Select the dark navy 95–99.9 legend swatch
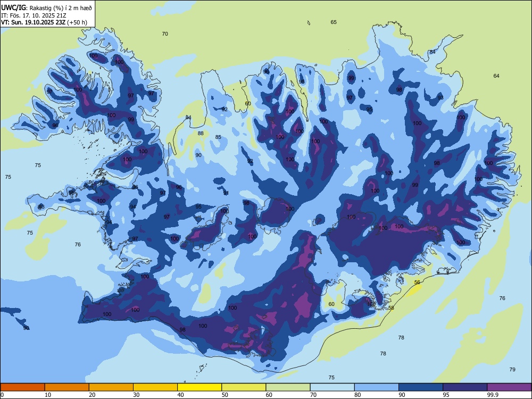 coord(465,387)
